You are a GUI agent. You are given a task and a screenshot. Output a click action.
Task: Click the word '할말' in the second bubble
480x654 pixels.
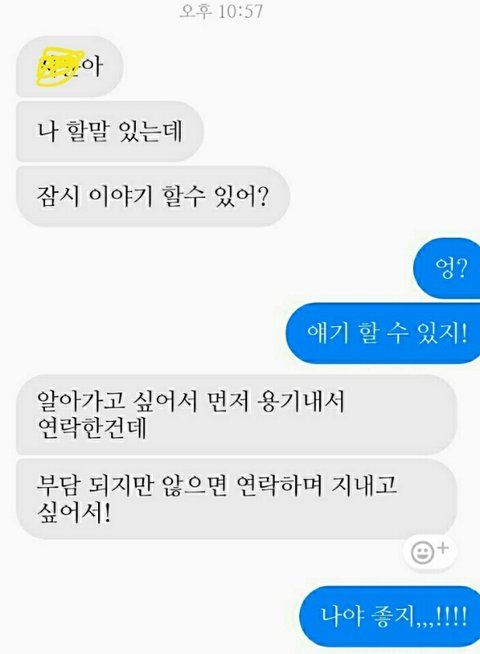point(87,131)
